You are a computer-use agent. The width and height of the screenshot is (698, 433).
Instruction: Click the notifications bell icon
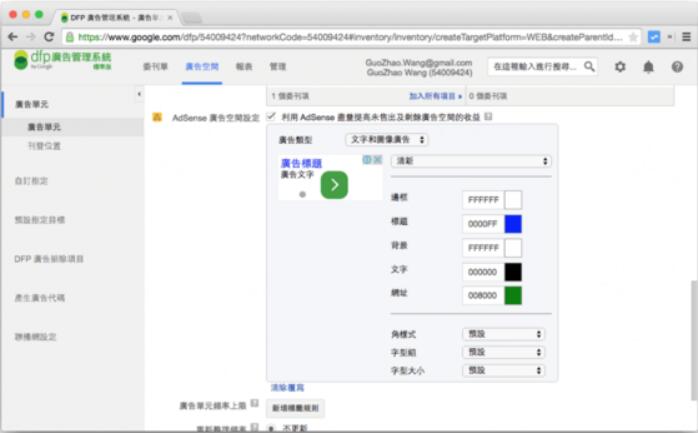click(x=648, y=66)
